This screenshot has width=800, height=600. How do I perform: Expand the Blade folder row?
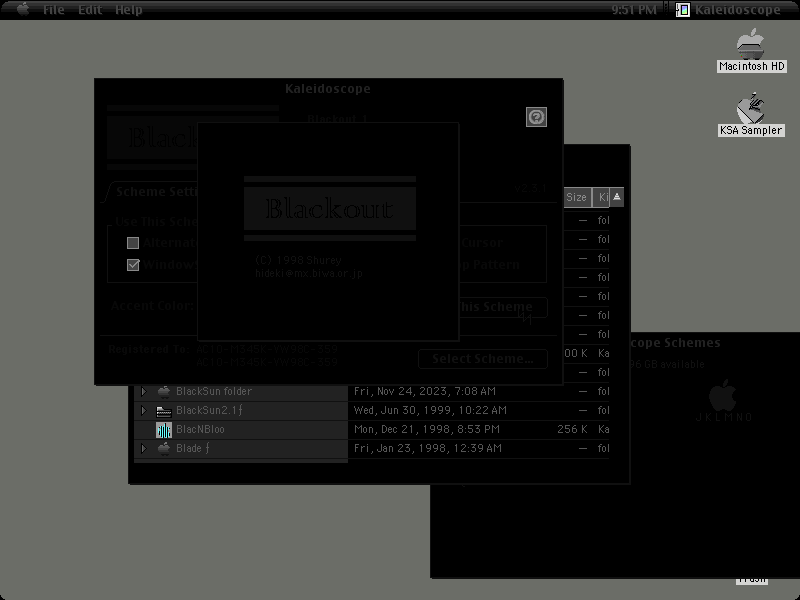(143, 448)
